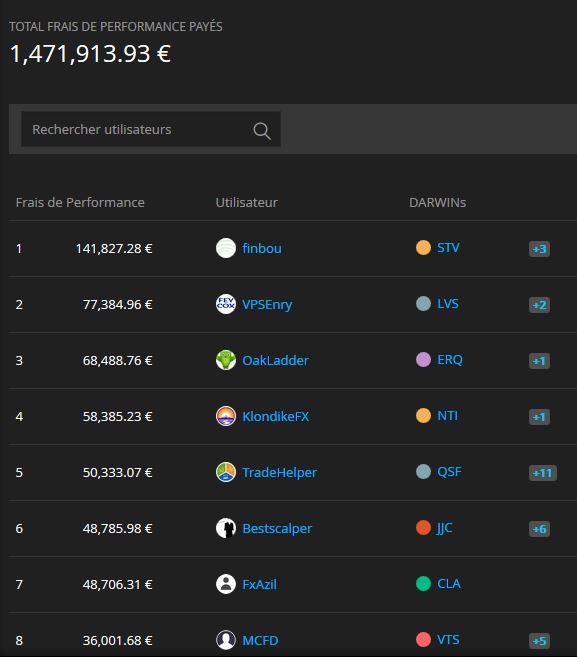Open the VPSEnry user profile link
Viewport: 577px width, 657px height.
click(x=267, y=304)
